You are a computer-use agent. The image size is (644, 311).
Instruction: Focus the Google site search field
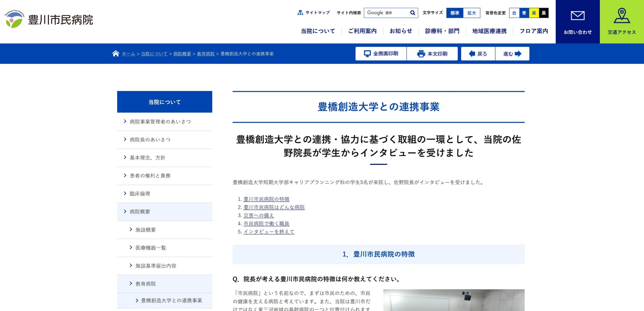(386, 13)
